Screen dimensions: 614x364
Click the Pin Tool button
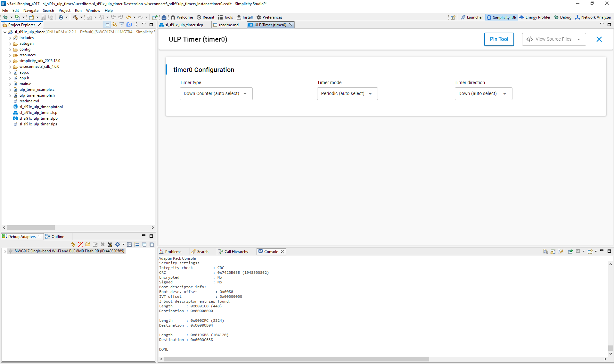click(x=499, y=39)
